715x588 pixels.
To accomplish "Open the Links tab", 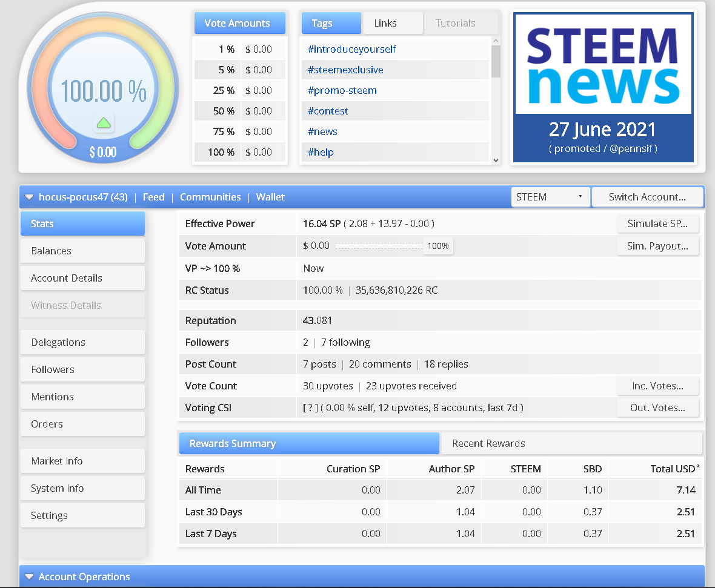I will 393,23.
